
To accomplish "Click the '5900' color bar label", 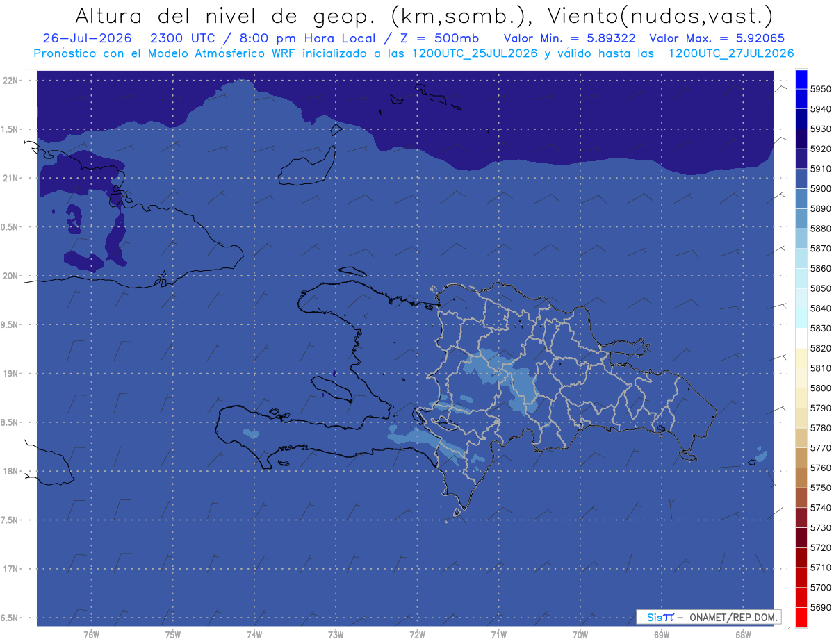I will (820, 188).
